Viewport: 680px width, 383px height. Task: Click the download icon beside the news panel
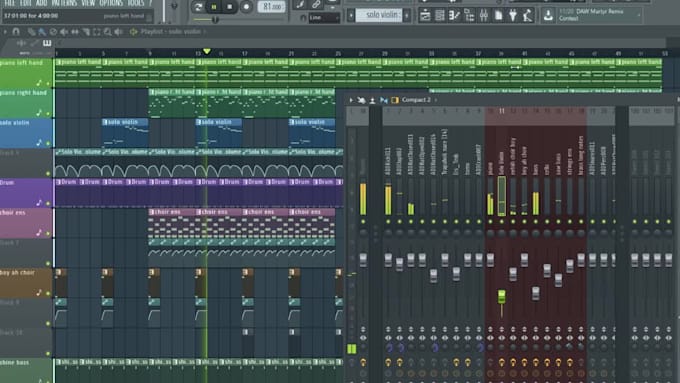pos(548,16)
